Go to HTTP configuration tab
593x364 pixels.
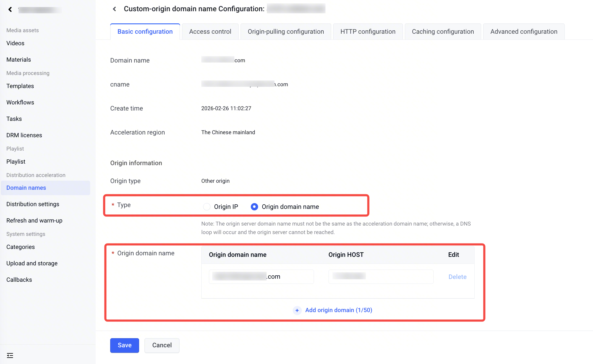tap(368, 32)
